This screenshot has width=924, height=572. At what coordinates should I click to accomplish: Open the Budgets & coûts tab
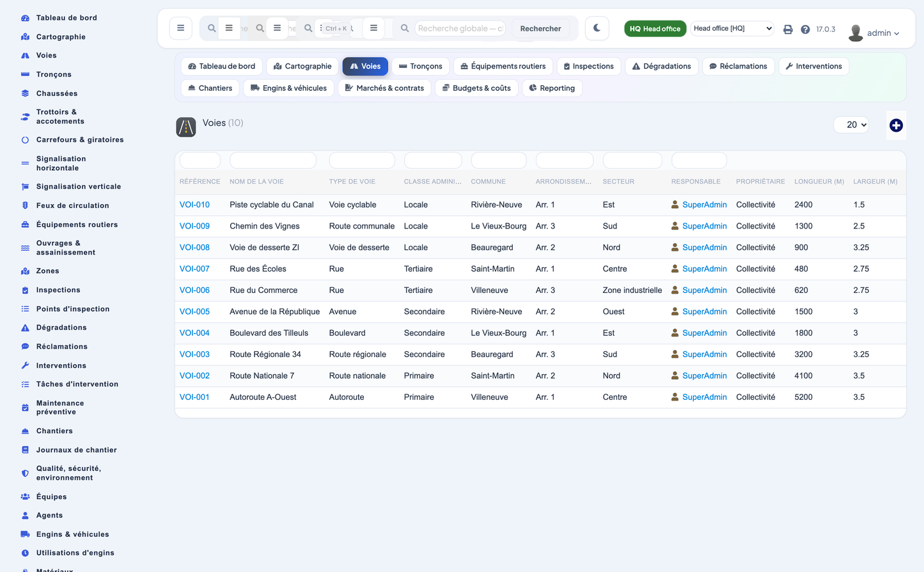pyautogui.click(x=476, y=88)
